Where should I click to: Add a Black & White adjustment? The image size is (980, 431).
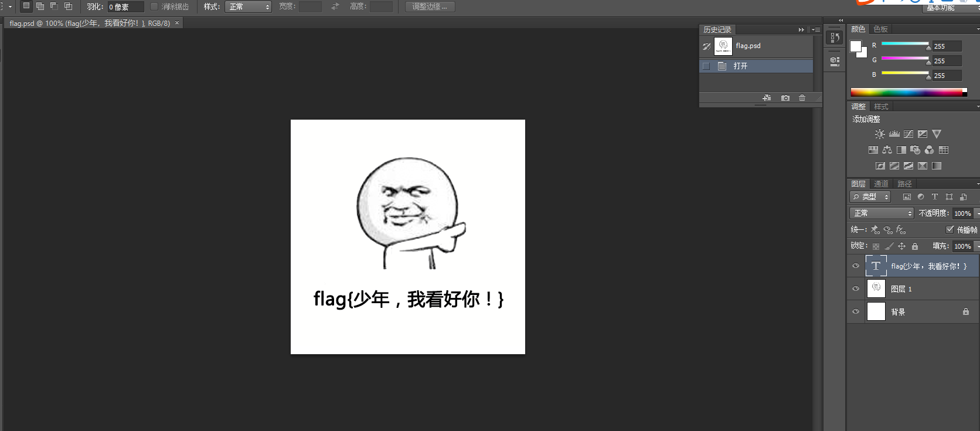coord(901,150)
